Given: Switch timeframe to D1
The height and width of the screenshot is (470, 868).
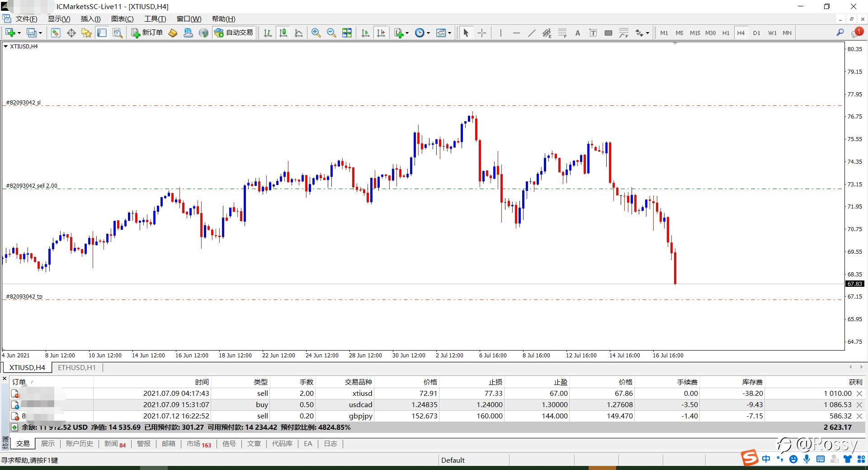Looking at the screenshot, I should [x=757, y=33].
